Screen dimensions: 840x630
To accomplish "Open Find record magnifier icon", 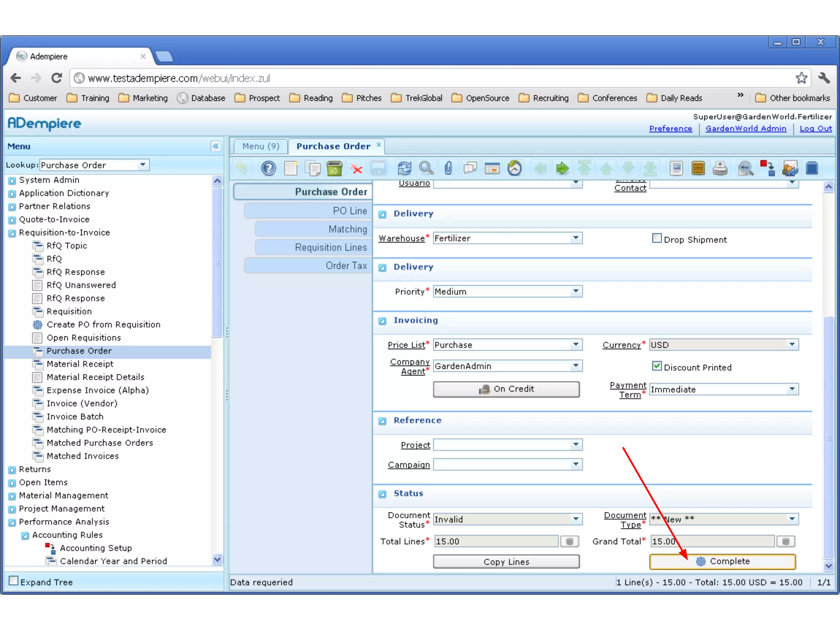I will [x=426, y=168].
